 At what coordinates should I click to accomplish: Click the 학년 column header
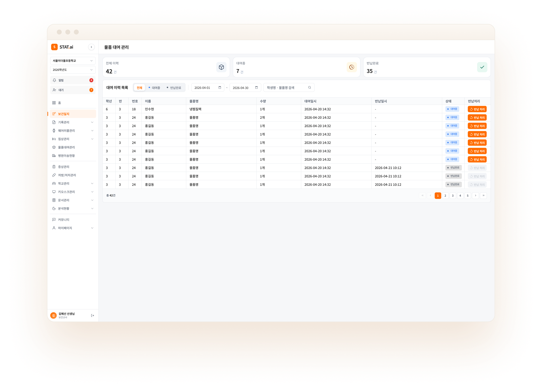pyautogui.click(x=109, y=101)
